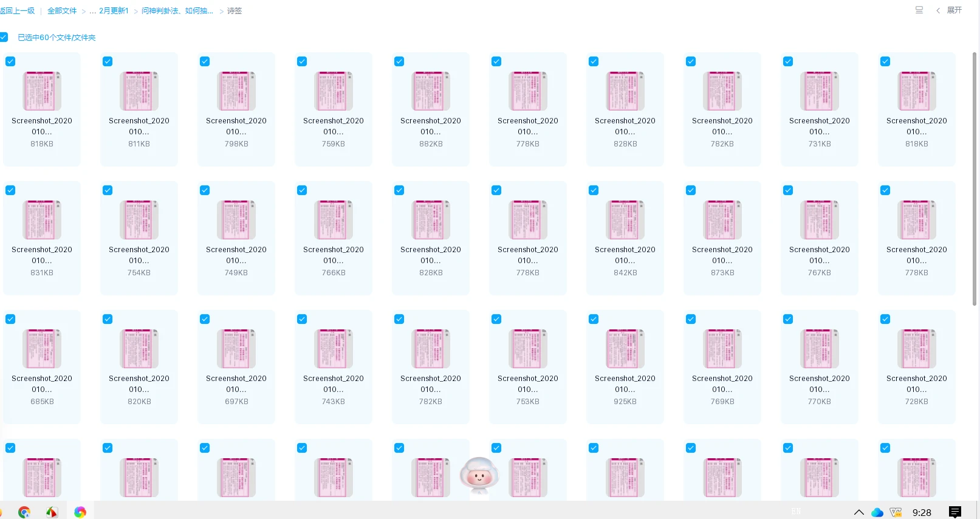The image size is (980, 519).
Task: Click 返回上一级 to go back
Action: tap(18, 11)
